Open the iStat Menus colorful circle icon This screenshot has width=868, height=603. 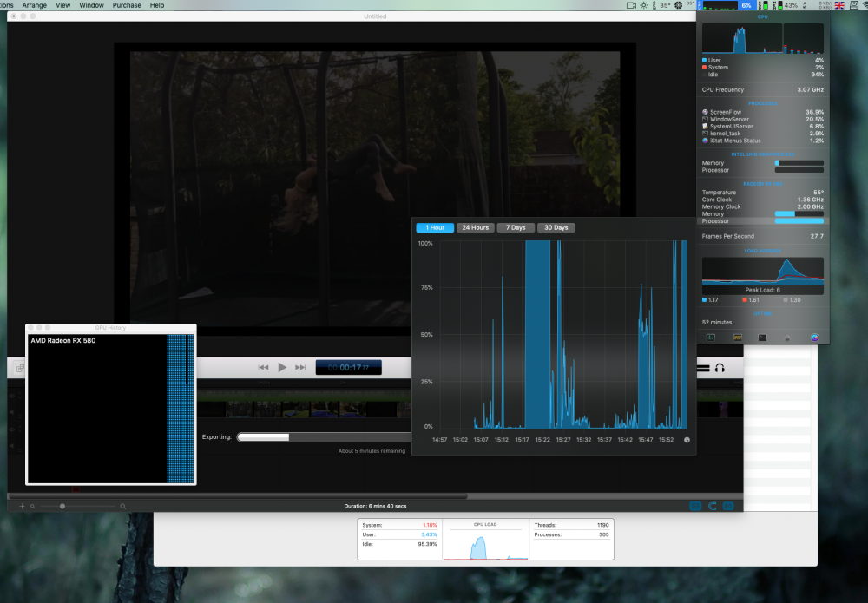tap(814, 338)
